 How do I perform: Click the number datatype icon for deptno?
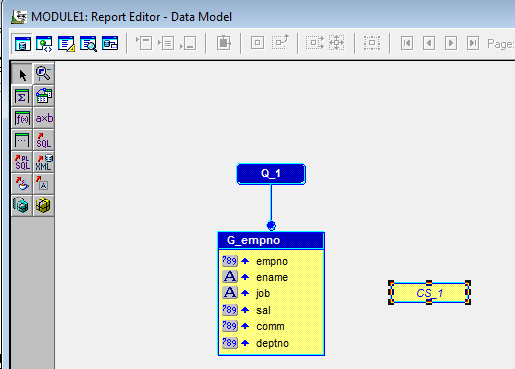[230, 343]
